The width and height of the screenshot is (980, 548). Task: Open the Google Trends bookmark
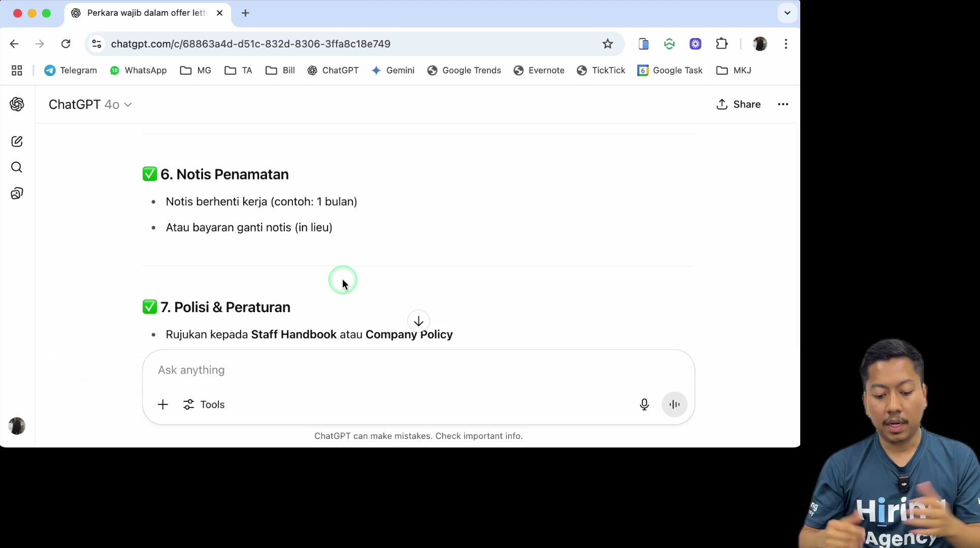tap(464, 71)
